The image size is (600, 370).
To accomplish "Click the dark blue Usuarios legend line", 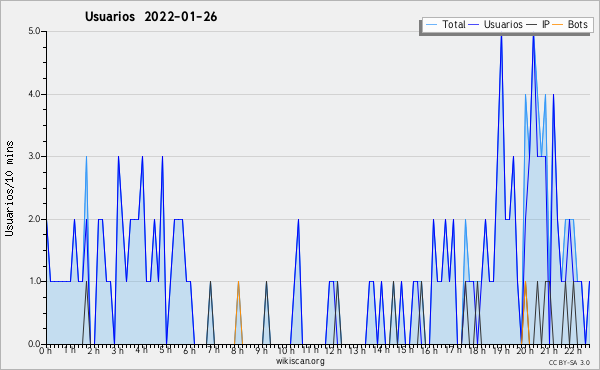I will click(x=474, y=25).
